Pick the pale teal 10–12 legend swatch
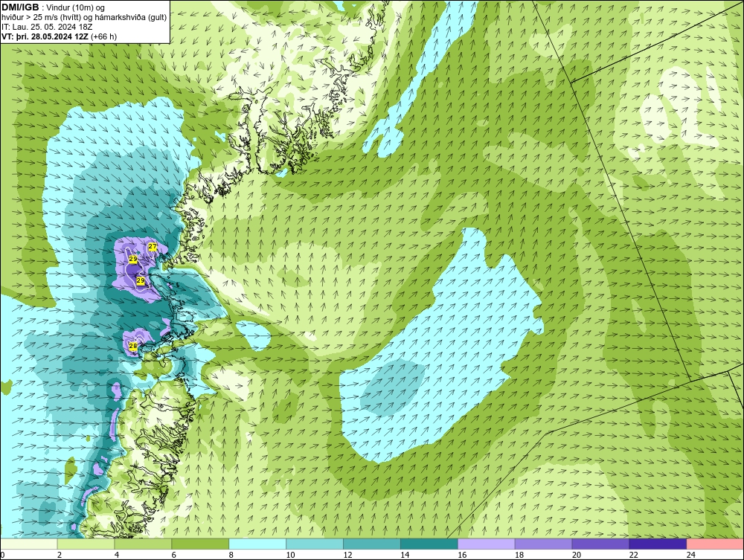The image size is (744, 560). (315, 544)
